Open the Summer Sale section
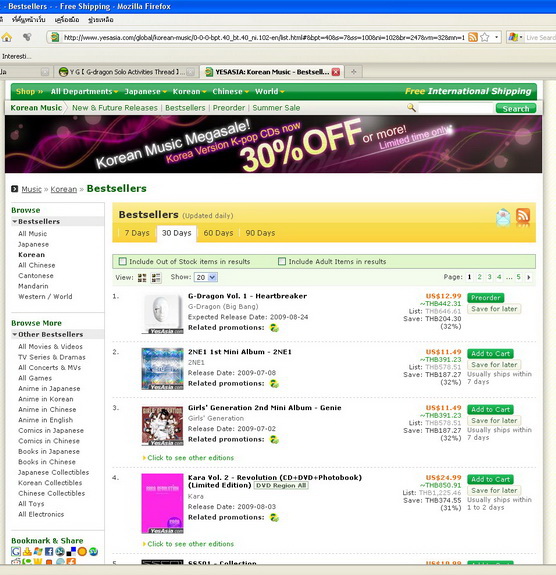The image size is (556, 575). pyautogui.click(x=276, y=108)
